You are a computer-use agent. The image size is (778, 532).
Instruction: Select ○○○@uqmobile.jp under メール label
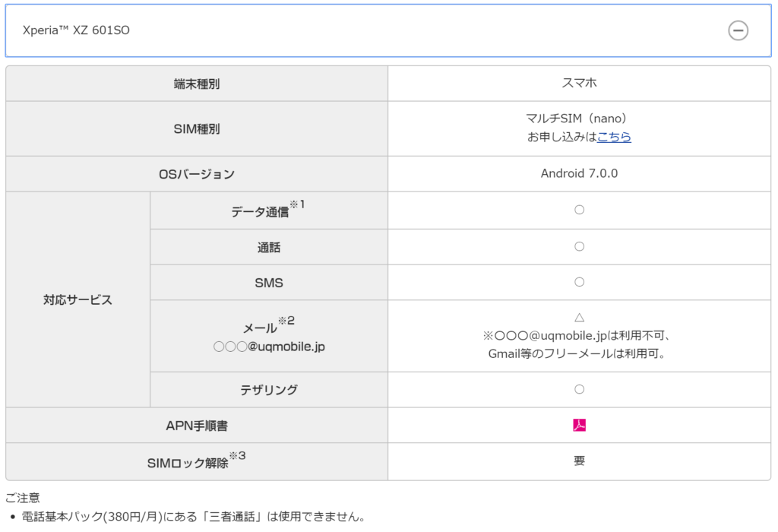[x=269, y=347]
